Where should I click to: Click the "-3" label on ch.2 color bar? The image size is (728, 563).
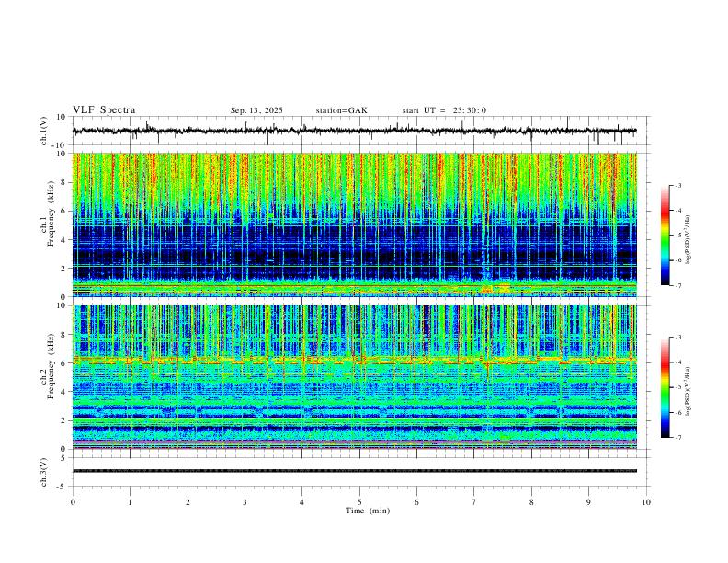[x=677, y=338]
